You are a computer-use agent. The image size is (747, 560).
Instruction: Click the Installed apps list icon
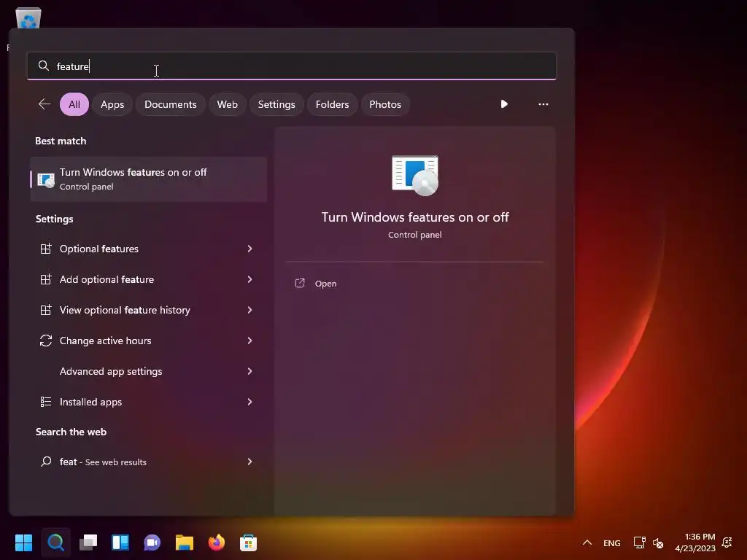pos(46,402)
